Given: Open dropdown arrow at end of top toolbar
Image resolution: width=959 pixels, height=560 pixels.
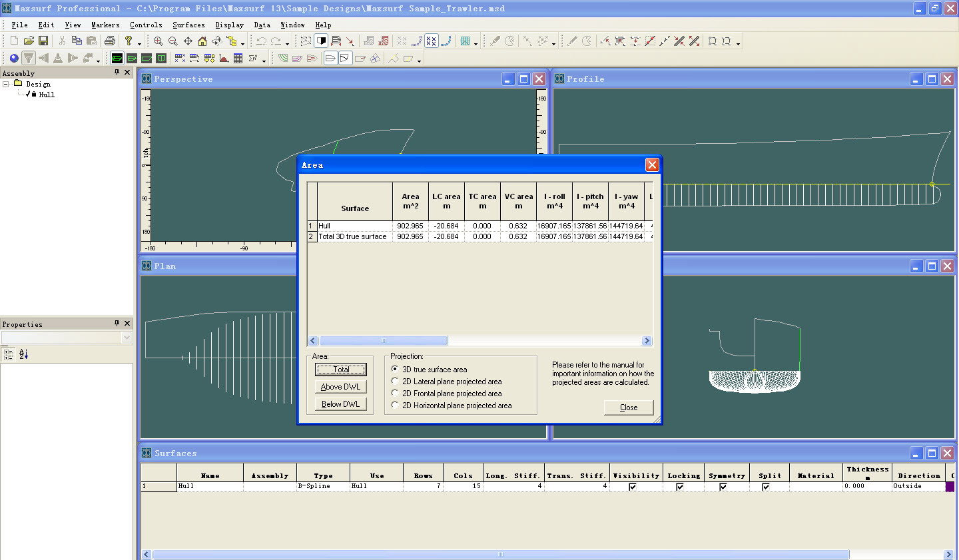Looking at the screenshot, I should pos(738,43).
